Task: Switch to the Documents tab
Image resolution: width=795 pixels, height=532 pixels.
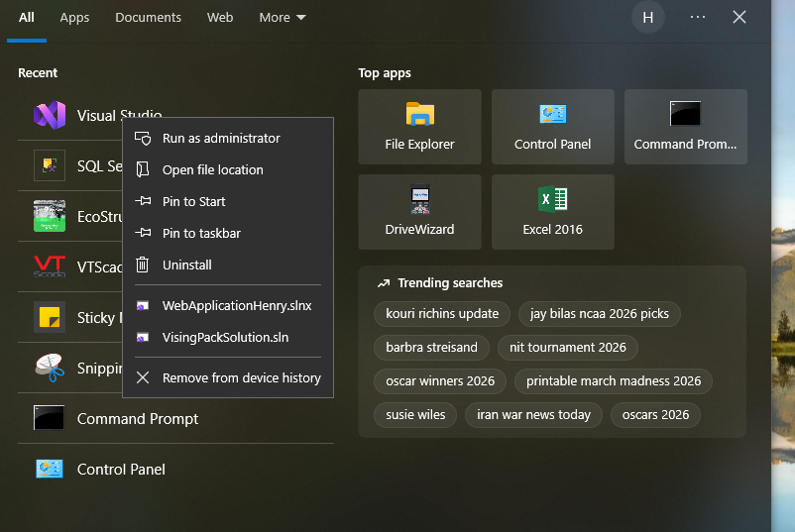Action: point(148,18)
